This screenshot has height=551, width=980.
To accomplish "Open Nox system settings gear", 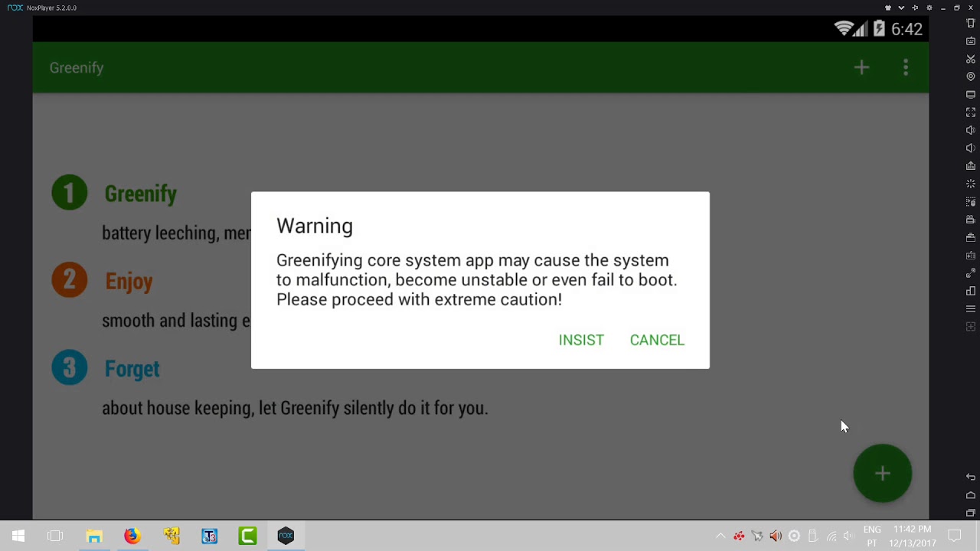I will tap(929, 8).
